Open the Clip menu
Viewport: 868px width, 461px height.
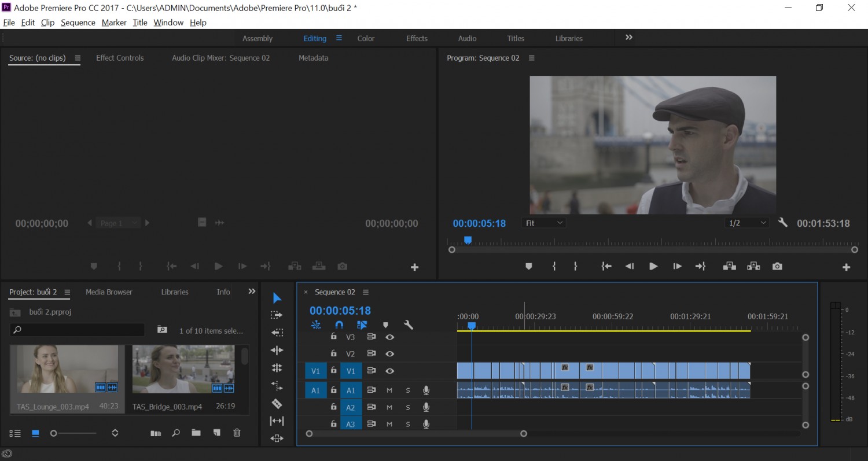[47, 23]
